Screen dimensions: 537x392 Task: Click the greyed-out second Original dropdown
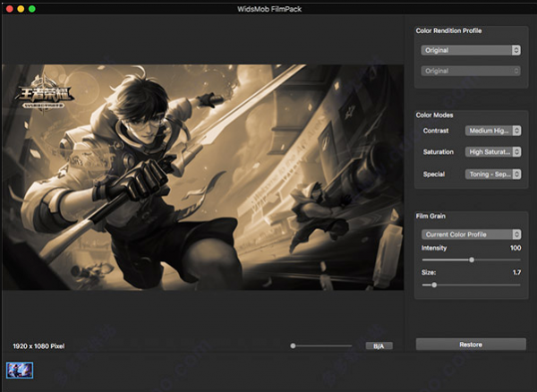pyautogui.click(x=470, y=70)
